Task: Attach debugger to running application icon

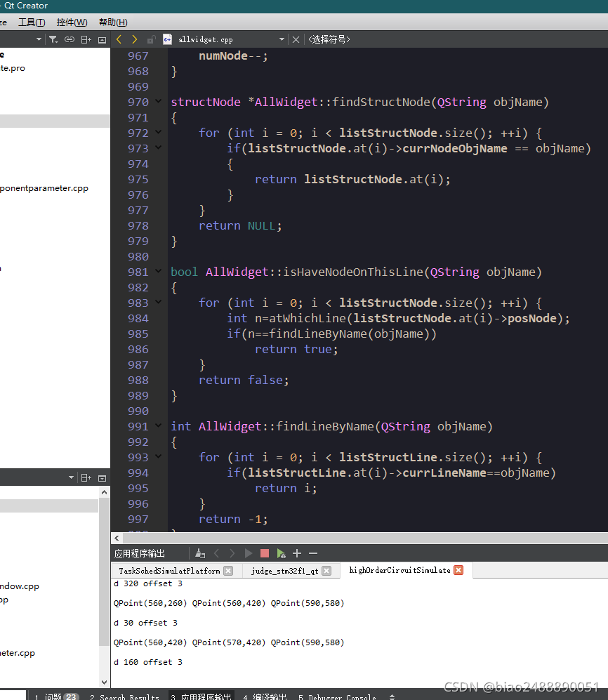Action: 282,553
